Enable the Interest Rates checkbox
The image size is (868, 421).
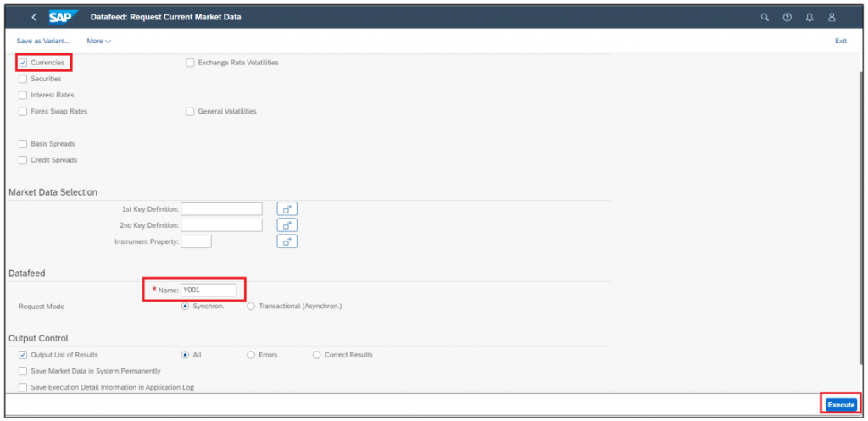tap(23, 95)
